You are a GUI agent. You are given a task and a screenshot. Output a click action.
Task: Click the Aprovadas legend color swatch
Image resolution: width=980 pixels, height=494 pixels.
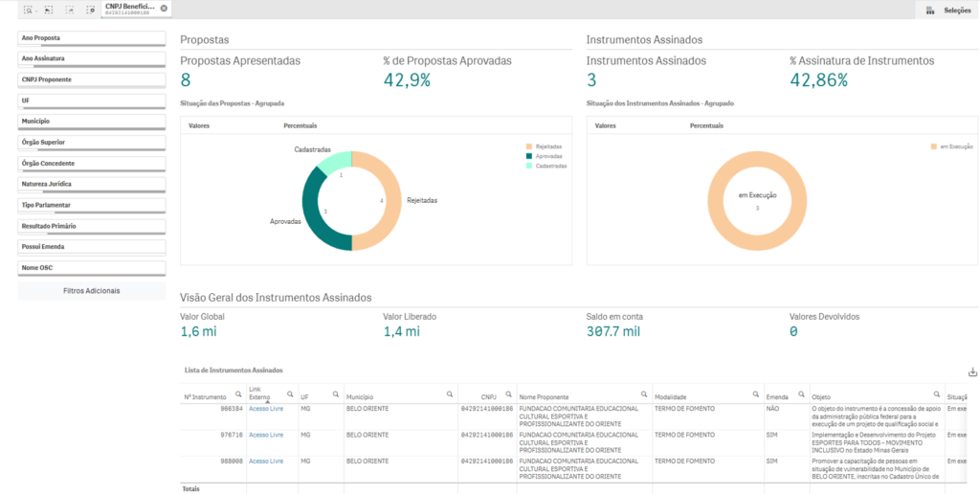[528, 156]
